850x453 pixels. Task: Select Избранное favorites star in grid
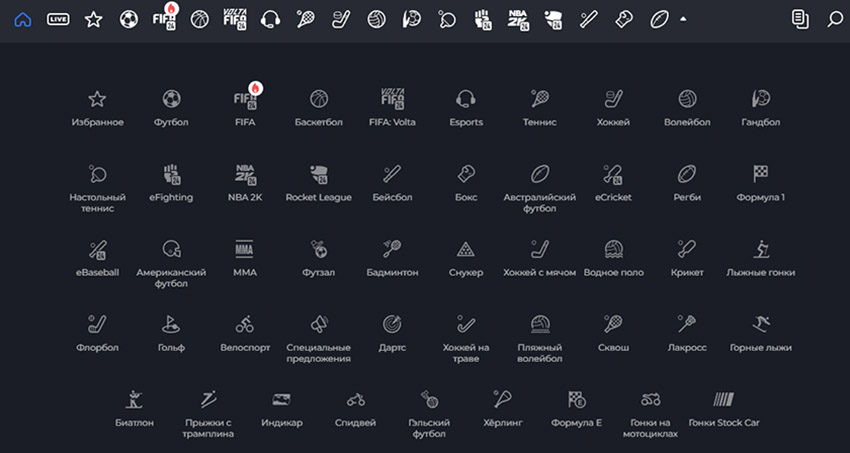coord(97,107)
